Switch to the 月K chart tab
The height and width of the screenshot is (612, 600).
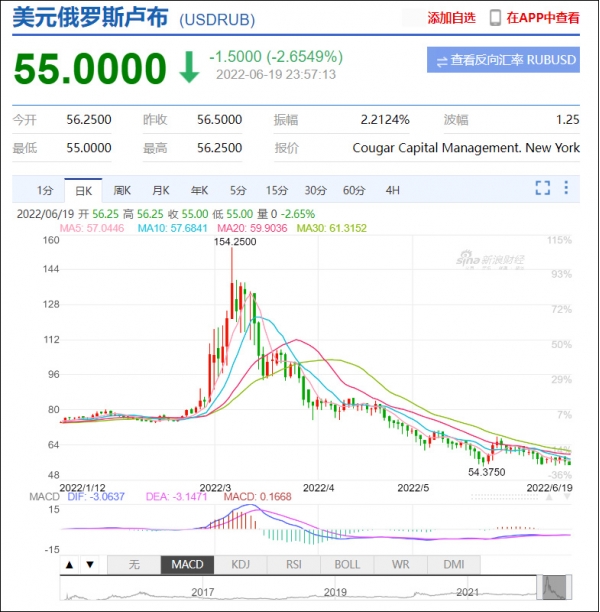point(160,190)
